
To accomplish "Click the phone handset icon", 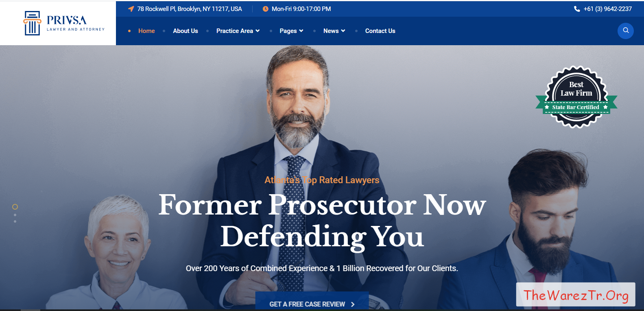I will pos(577,9).
